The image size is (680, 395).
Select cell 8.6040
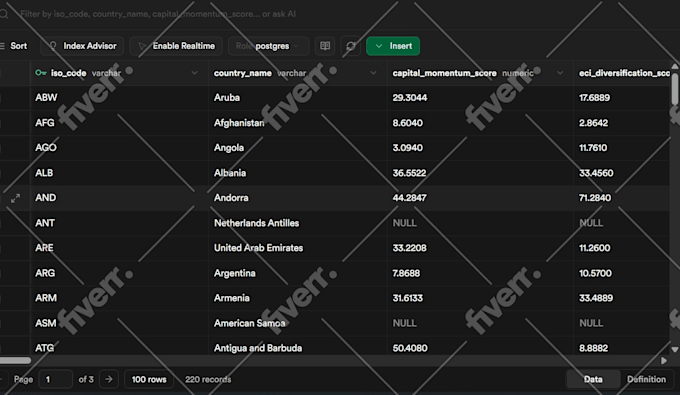point(481,123)
